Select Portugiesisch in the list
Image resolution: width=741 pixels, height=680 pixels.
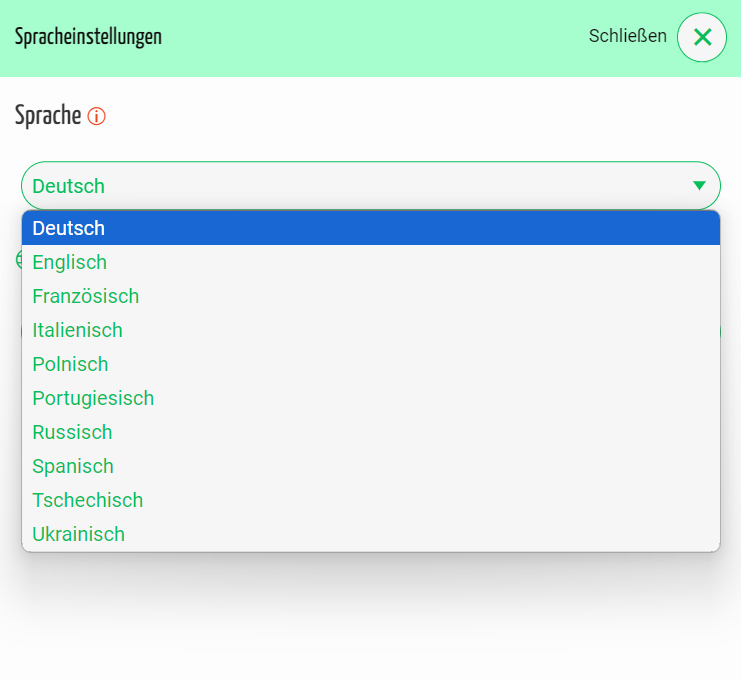point(93,398)
